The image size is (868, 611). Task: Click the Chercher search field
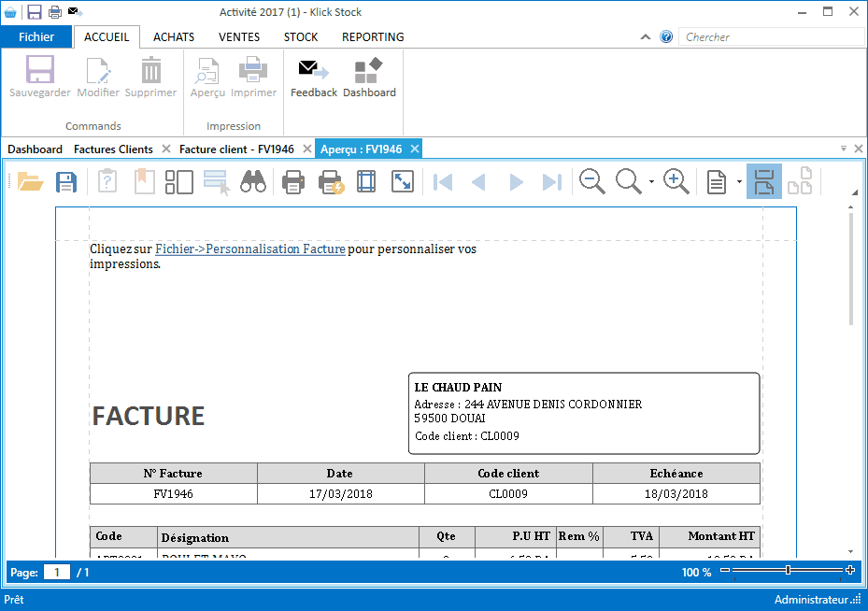coord(771,37)
